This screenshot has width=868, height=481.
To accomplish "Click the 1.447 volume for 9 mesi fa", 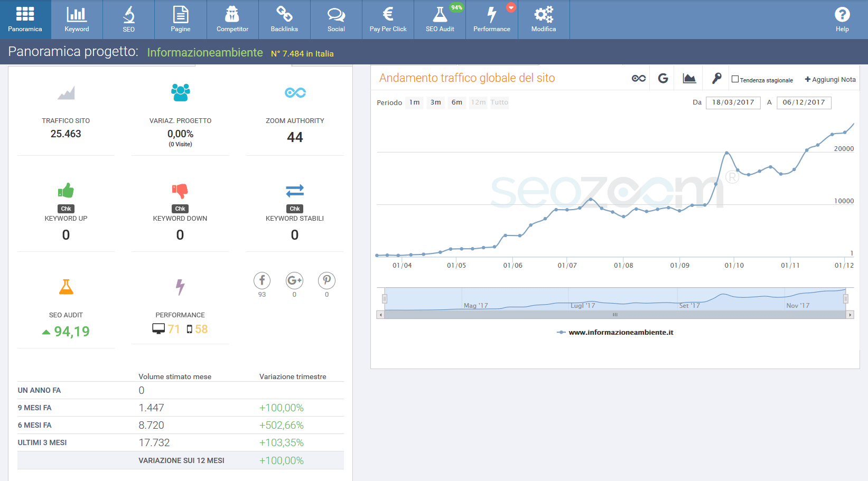I will [x=152, y=408].
